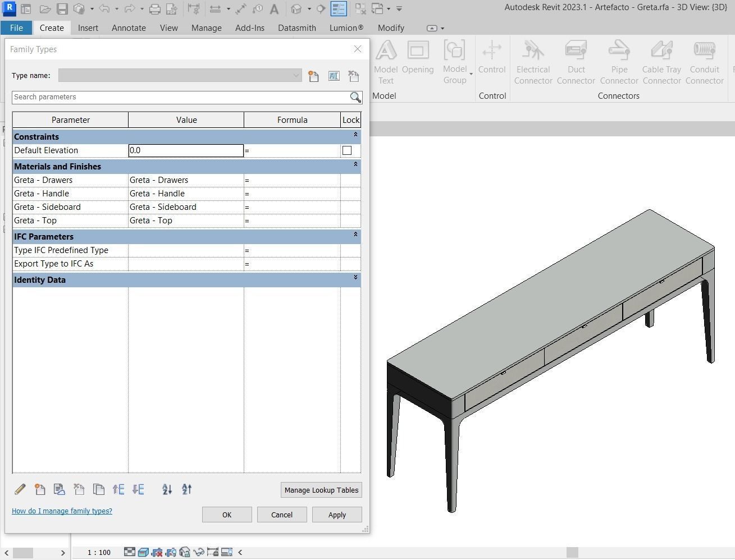Image resolution: width=735 pixels, height=560 pixels.
Task: Select the Opening tool in Model panel
Action: [418, 57]
